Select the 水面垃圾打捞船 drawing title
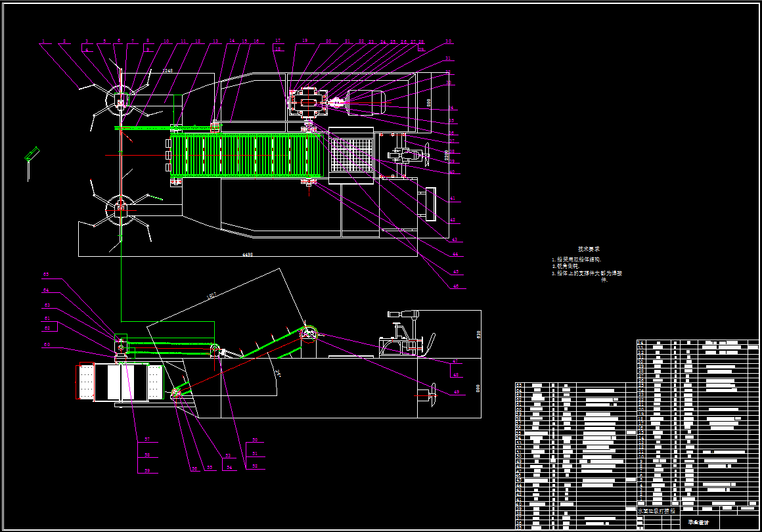This screenshot has height=532, width=762. coord(656,512)
